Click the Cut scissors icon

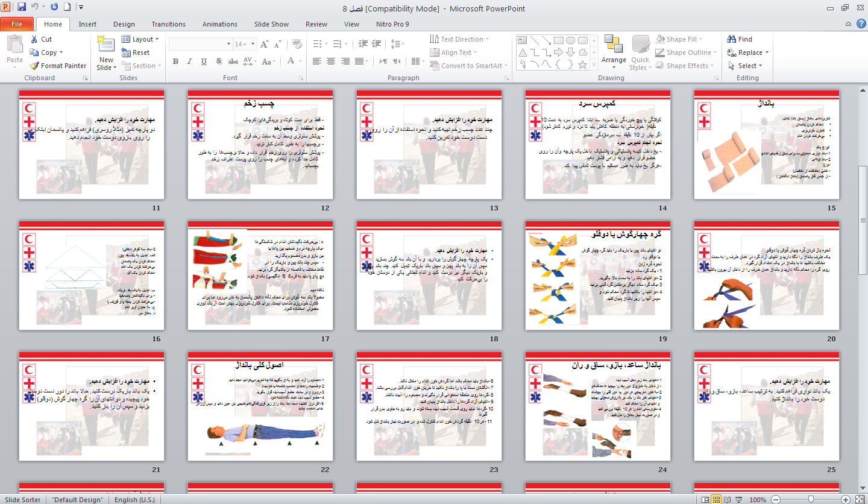pyautogui.click(x=34, y=39)
